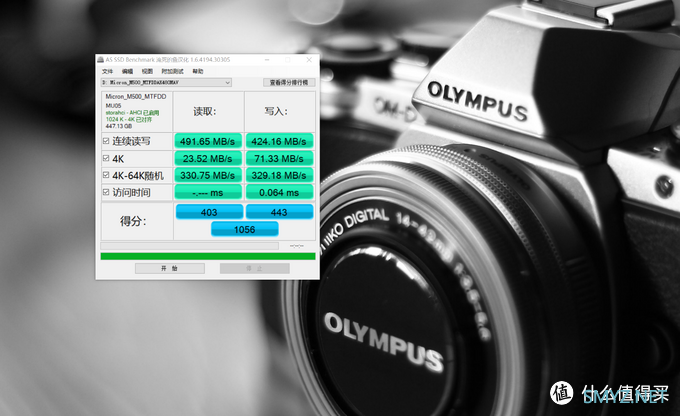Click the 开始 start button
The height and width of the screenshot is (416, 680).
coord(170,269)
